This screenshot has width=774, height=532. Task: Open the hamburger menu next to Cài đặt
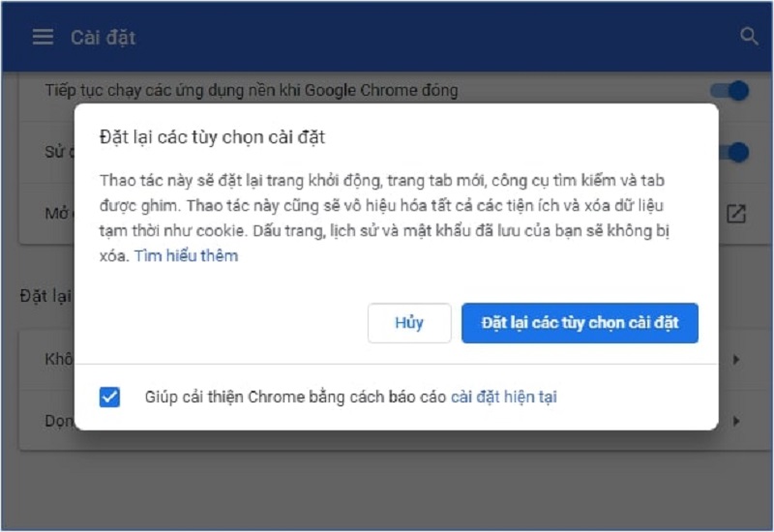click(x=43, y=37)
